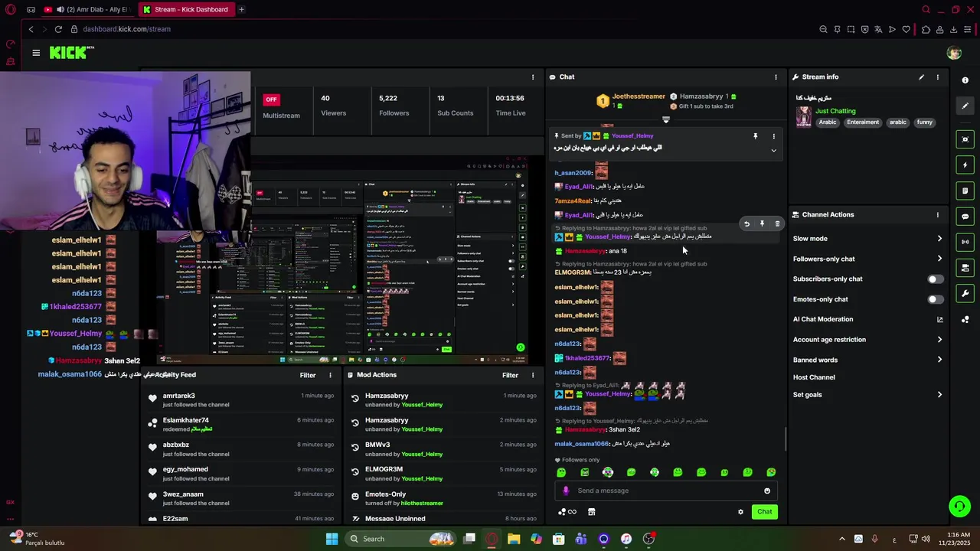Click the address bar URL
Screen dimensions: 980x551
(x=126, y=29)
